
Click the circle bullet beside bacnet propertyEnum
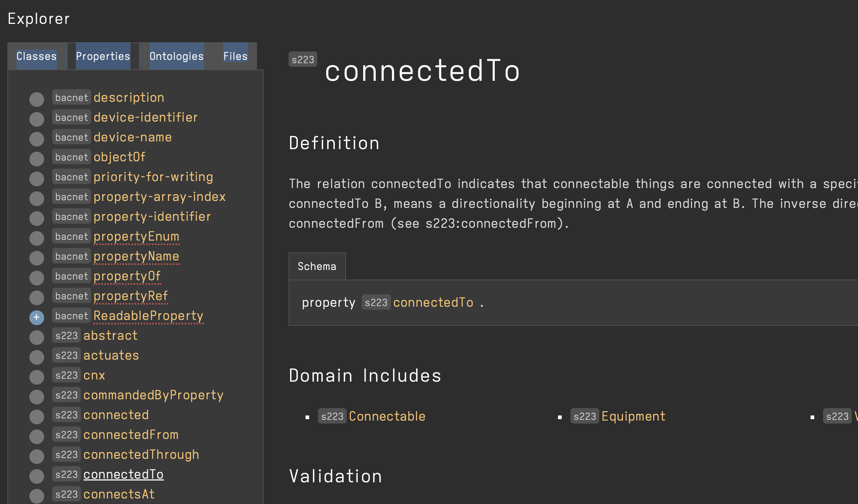tap(37, 238)
